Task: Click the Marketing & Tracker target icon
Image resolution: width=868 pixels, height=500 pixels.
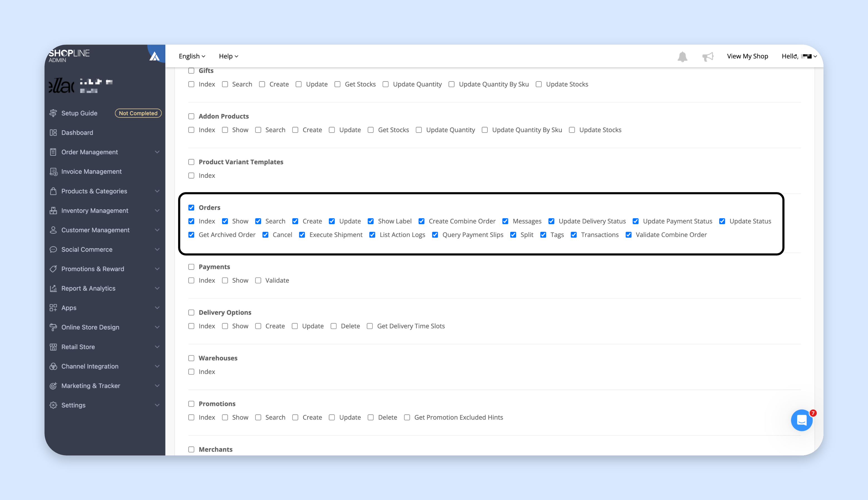Action: coord(53,386)
